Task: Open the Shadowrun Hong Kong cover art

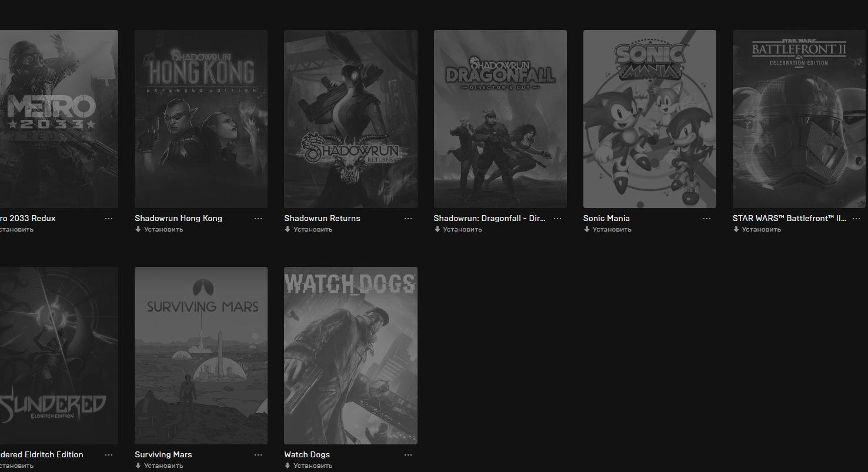Action: [x=201, y=119]
